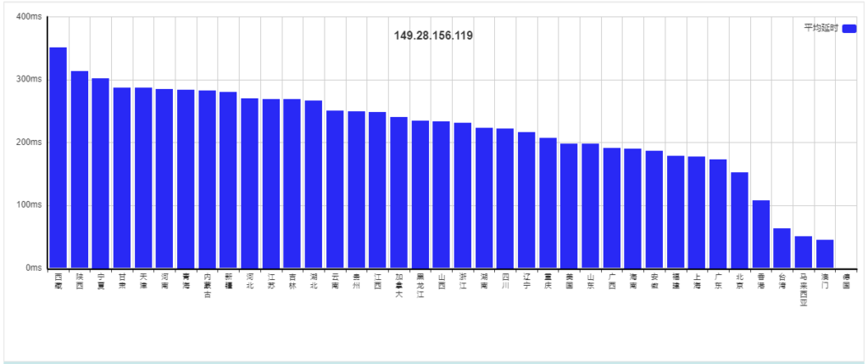Click the 德国 x-axis label

click(846, 281)
